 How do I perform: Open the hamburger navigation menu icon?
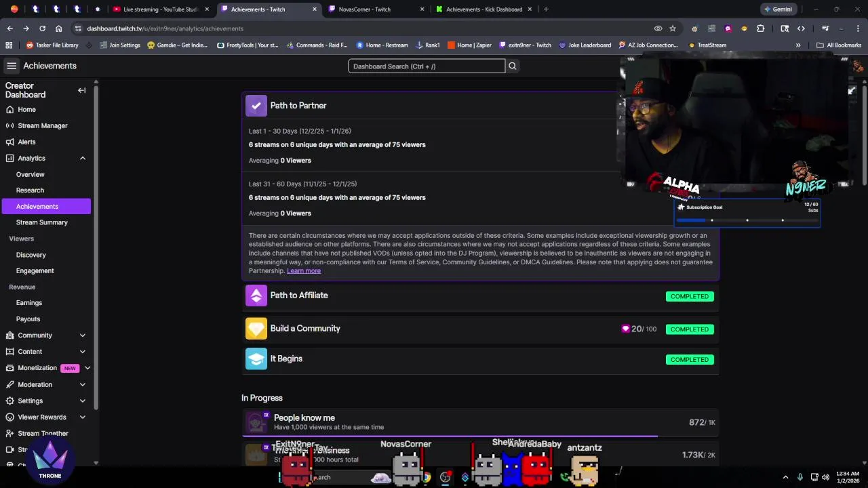(12, 66)
